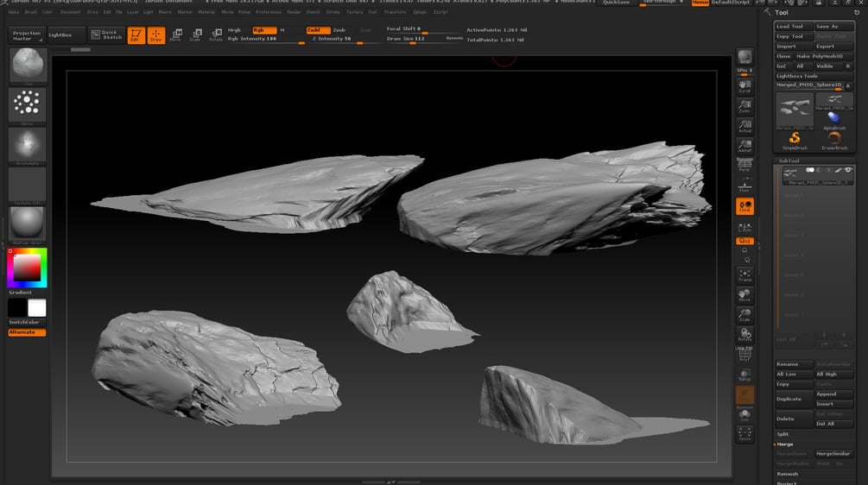Click the Scroll canvas navigation icon
The image size is (868, 485).
(x=744, y=86)
